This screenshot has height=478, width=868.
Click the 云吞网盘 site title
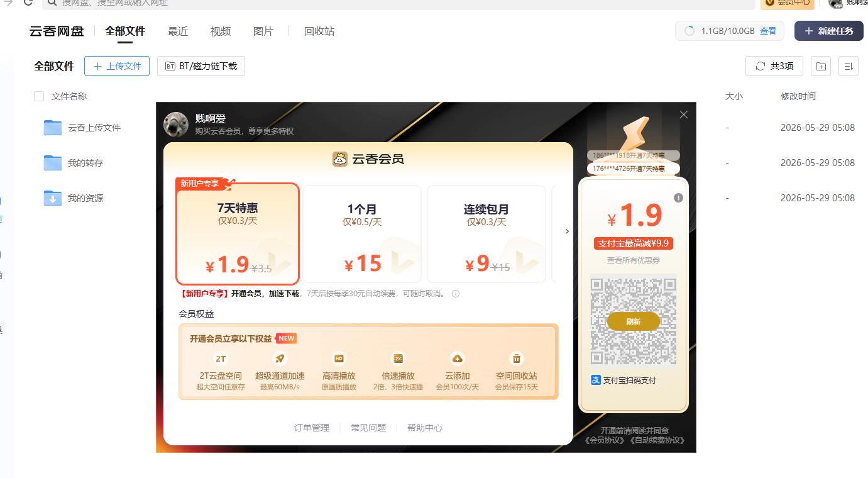[57, 31]
